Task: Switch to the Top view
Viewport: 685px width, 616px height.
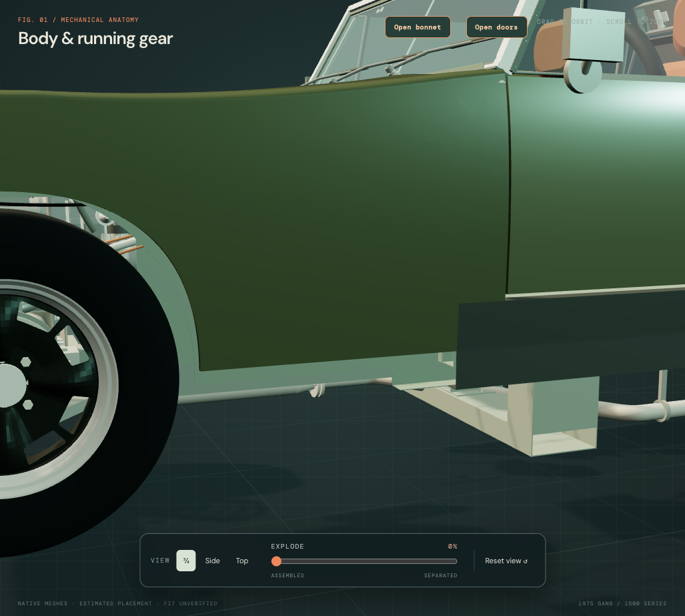Action: (x=242, y=561)
